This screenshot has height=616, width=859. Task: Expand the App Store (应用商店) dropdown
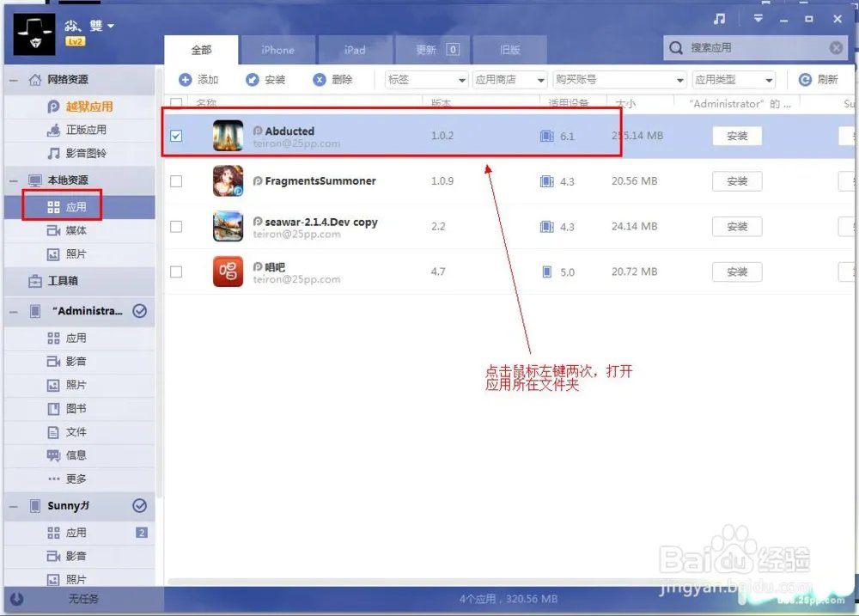click(x=510, y=80)
